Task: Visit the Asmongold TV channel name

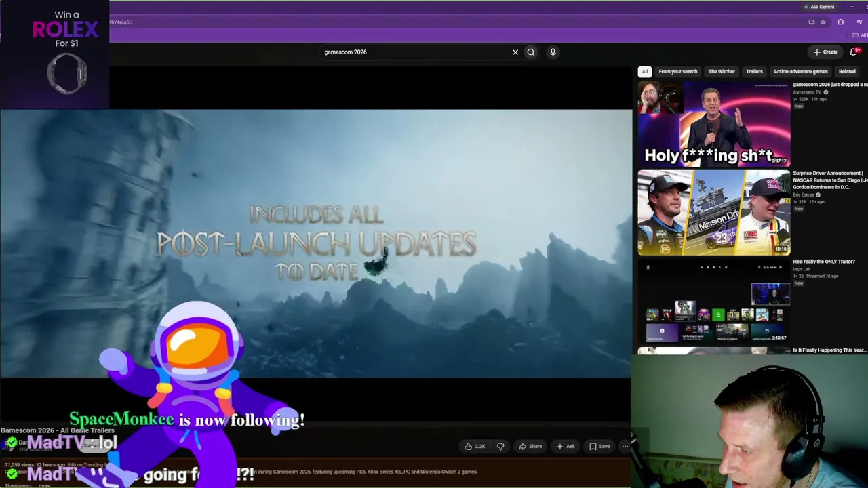Action: [807, 92]
